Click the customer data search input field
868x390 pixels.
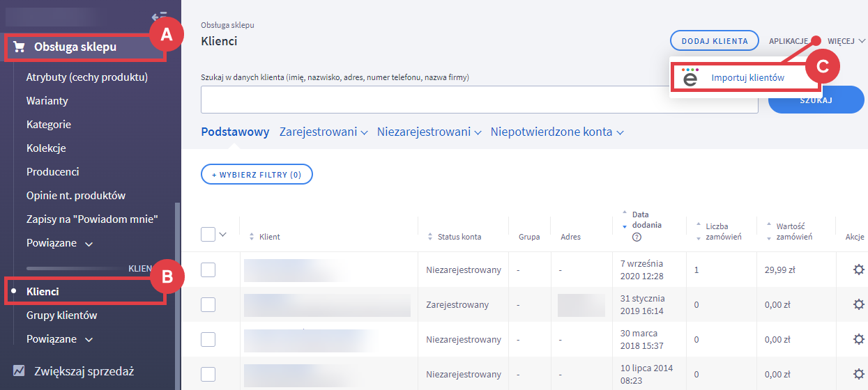coord(479,100)
